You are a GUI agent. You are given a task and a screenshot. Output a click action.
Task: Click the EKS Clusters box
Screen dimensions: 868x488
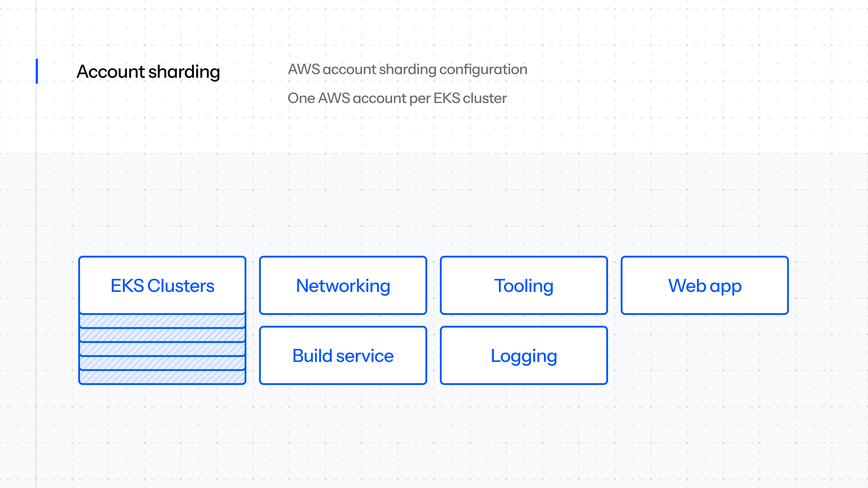click(x=162, y=285)
